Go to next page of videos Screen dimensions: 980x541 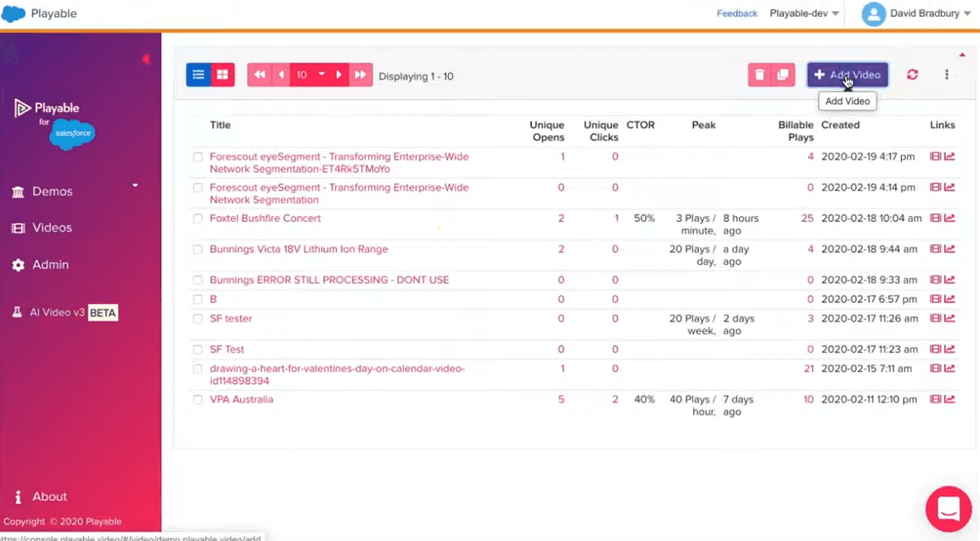(x=339, y=75)
